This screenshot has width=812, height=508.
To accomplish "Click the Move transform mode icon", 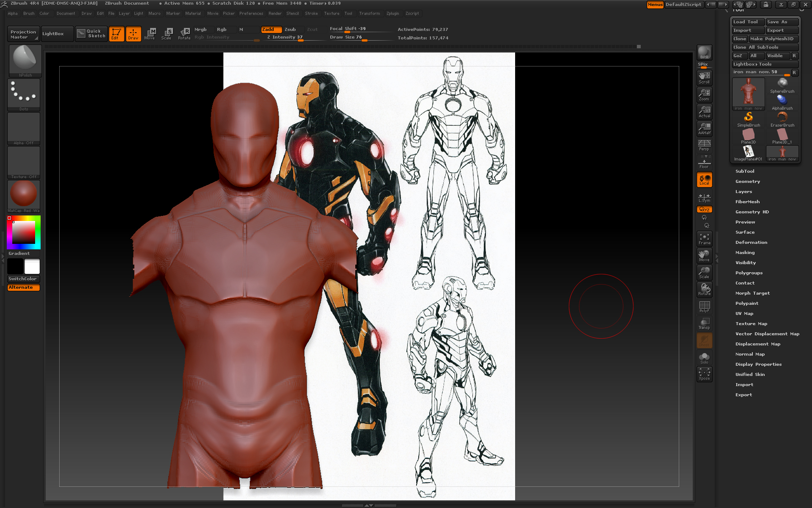I will tap(150, 34).
